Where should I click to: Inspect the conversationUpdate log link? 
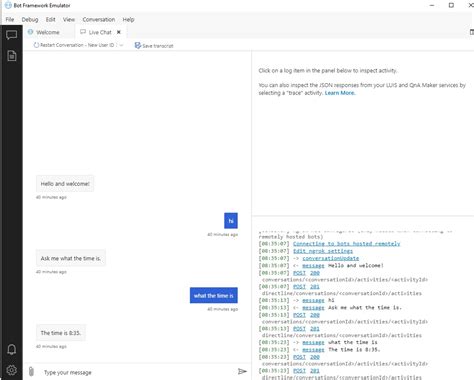point(331,258)
